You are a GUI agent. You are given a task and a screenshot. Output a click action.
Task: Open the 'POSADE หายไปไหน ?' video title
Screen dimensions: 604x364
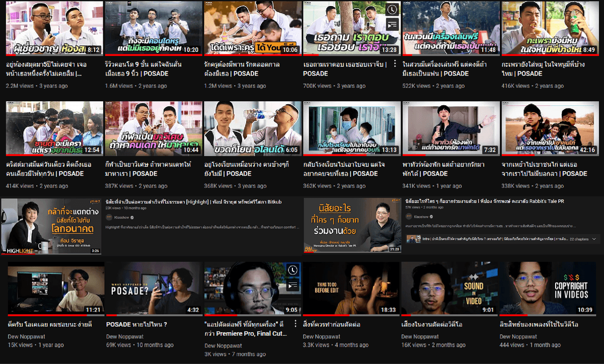[x=136, y=325]
